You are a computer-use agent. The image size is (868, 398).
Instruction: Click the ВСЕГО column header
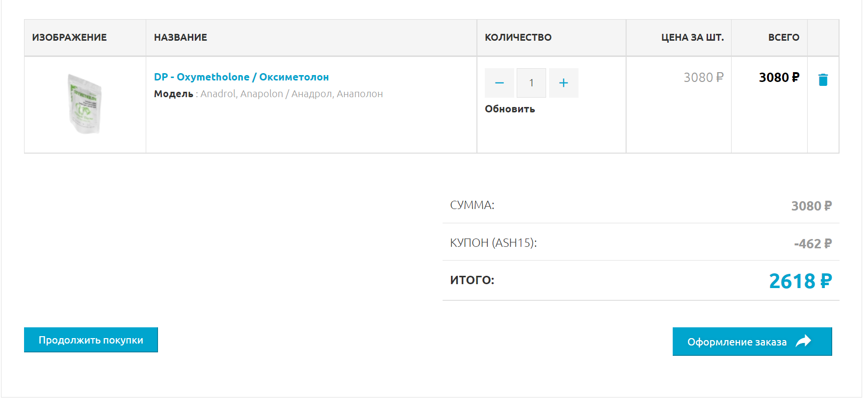coord(784,37)
